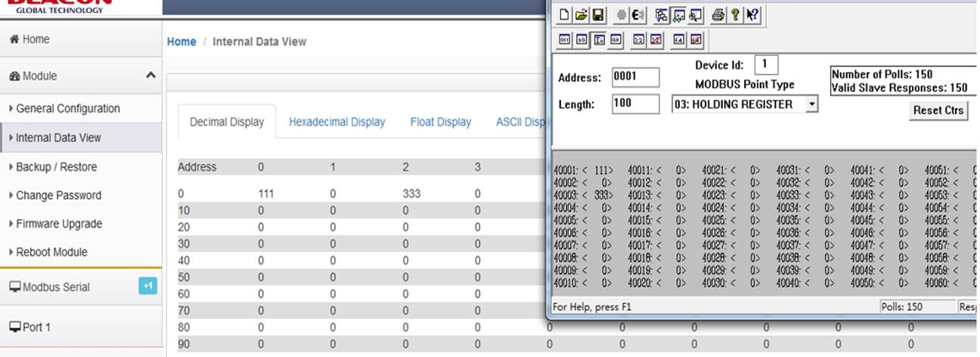Click Home breadcrumb link
Viewport: 980px width, 357px height.
coord(181,42)
